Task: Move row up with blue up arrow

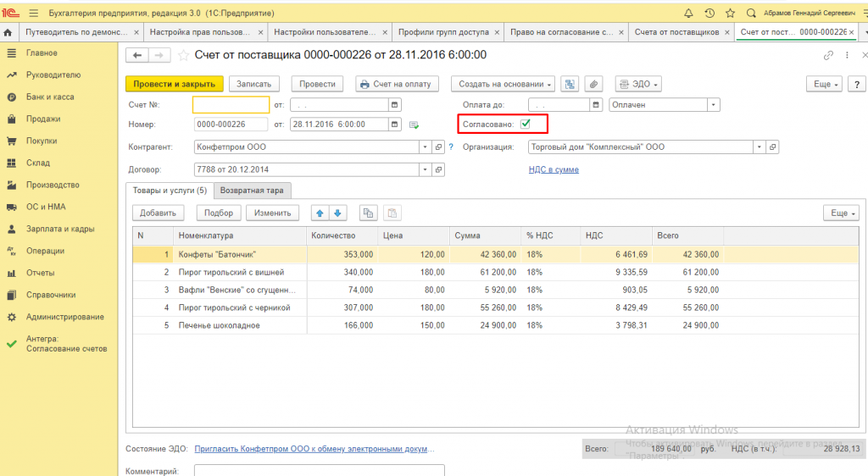Action: [x=320, y=213]
